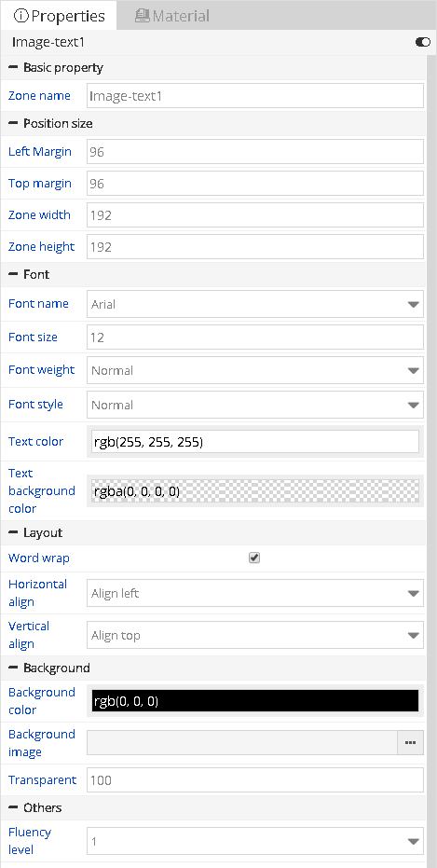Open the Background image browse button
The width and height of the screenshot is (437, 868).
click(411, 743)
